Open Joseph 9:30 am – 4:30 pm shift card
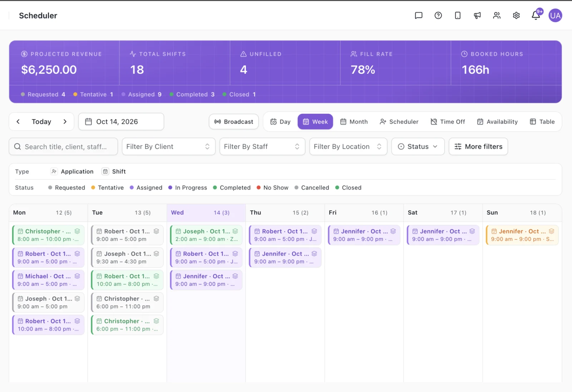 pyautogui.click(x=127, y=258)
